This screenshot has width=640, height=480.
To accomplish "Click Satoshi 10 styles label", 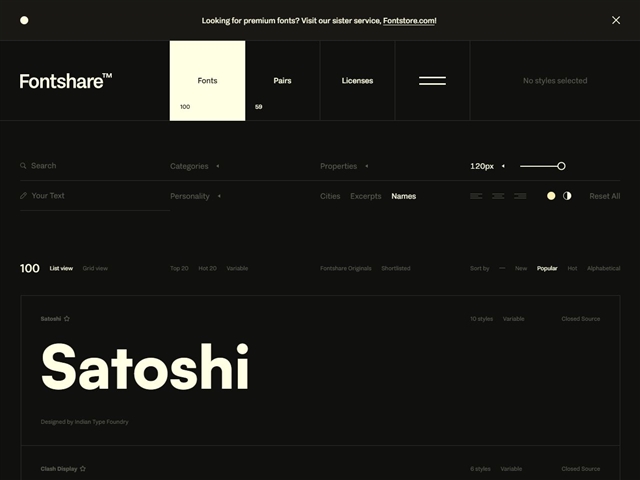I will coord(481,319).
